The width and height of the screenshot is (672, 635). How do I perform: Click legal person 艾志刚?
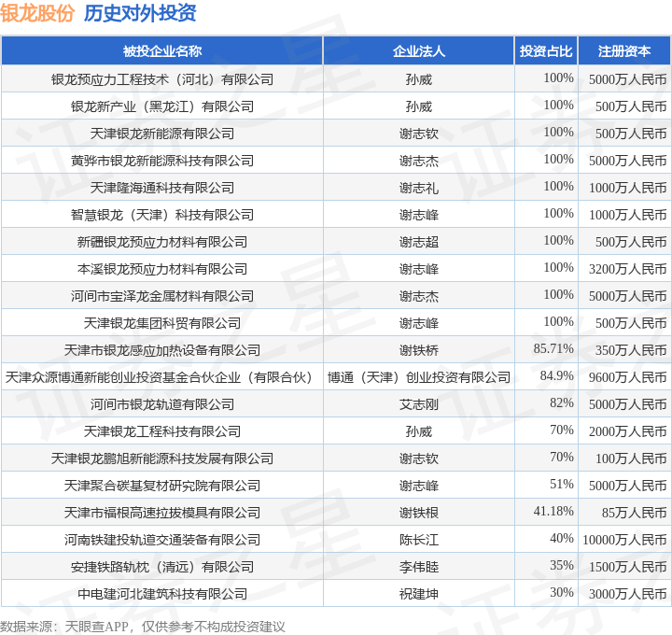[419, 404]
